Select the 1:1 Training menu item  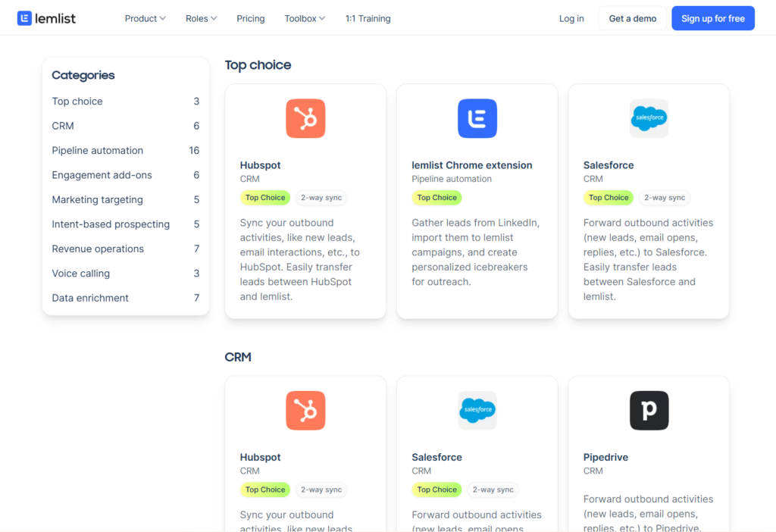[x=368, y=18]
